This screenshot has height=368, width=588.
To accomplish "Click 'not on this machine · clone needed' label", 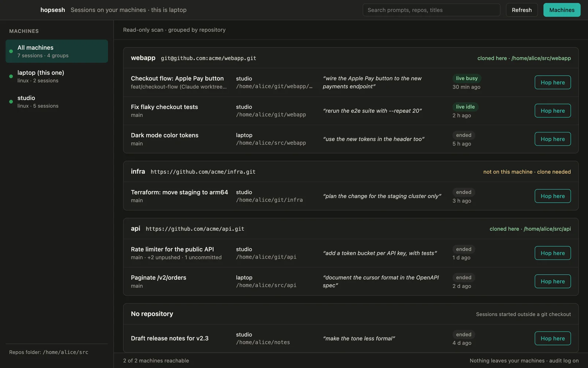I will tap(527, 172).
